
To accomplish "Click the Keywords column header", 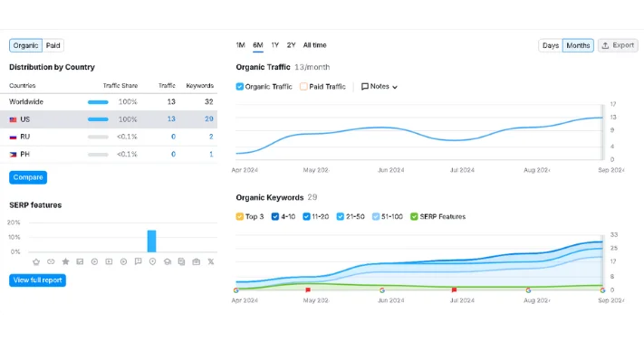I will 200,86.
